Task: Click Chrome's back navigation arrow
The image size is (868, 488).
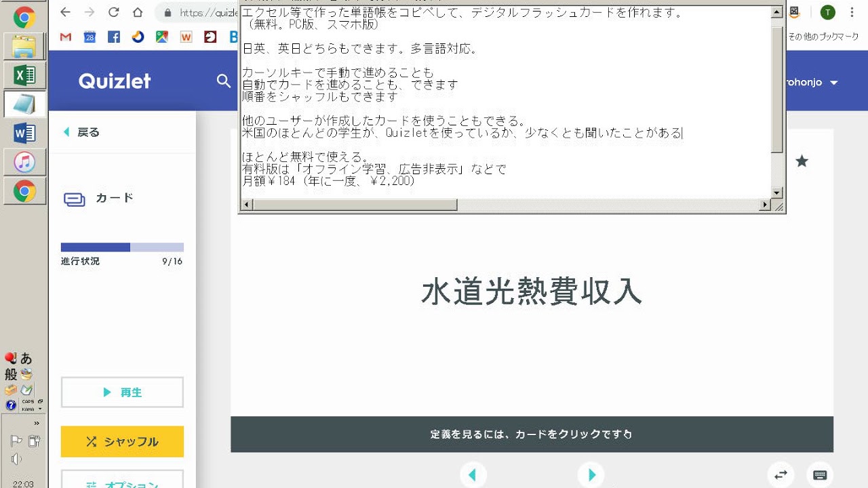Action: point(65,12)
